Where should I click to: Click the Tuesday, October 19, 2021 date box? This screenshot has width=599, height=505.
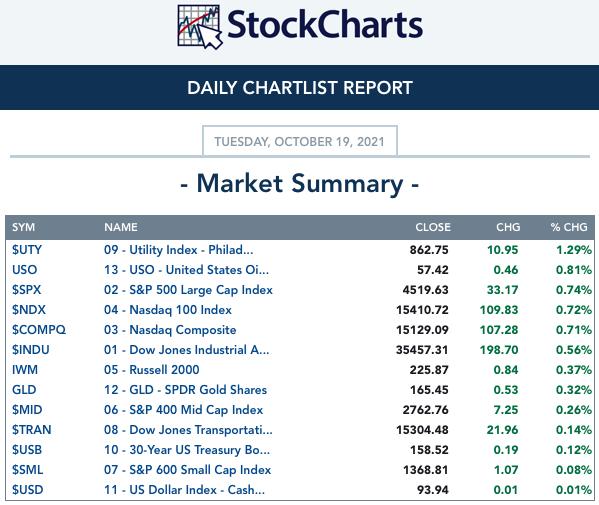coord(300,141)
